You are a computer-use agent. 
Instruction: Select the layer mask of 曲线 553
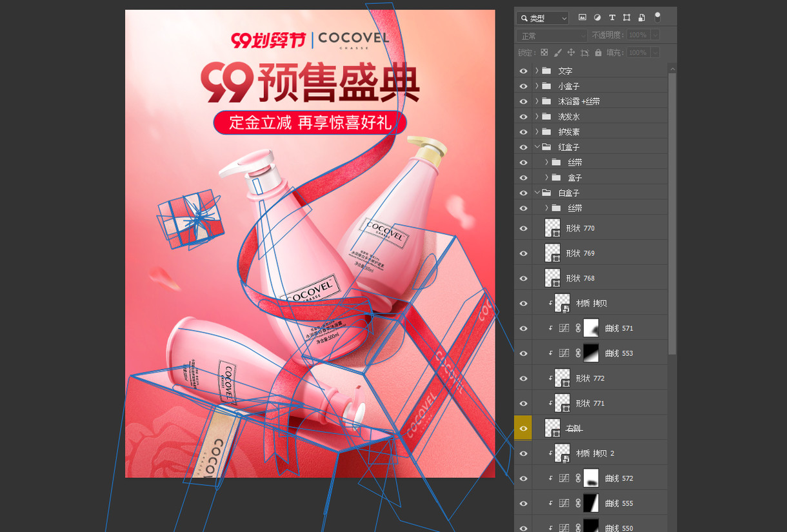591,353
